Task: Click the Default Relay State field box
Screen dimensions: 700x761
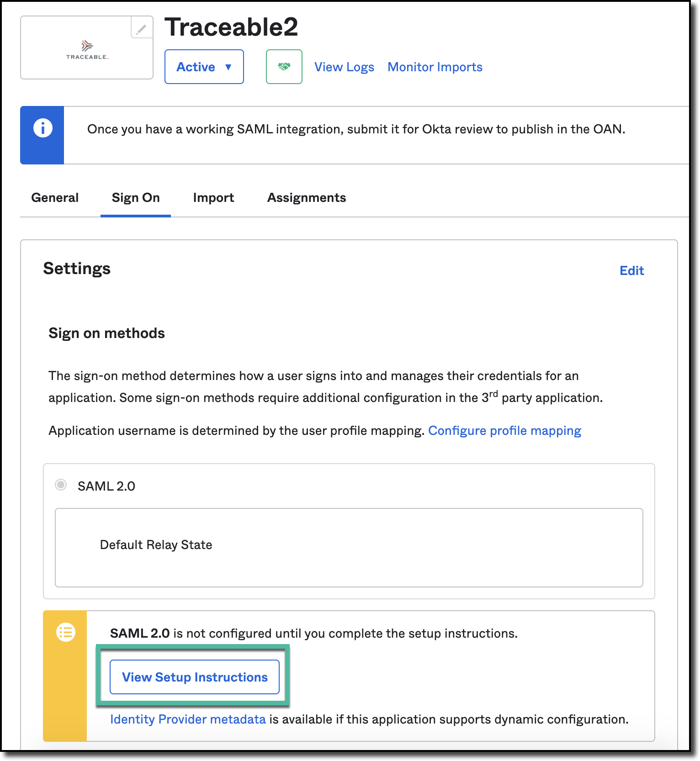Action: pos(349,548)
